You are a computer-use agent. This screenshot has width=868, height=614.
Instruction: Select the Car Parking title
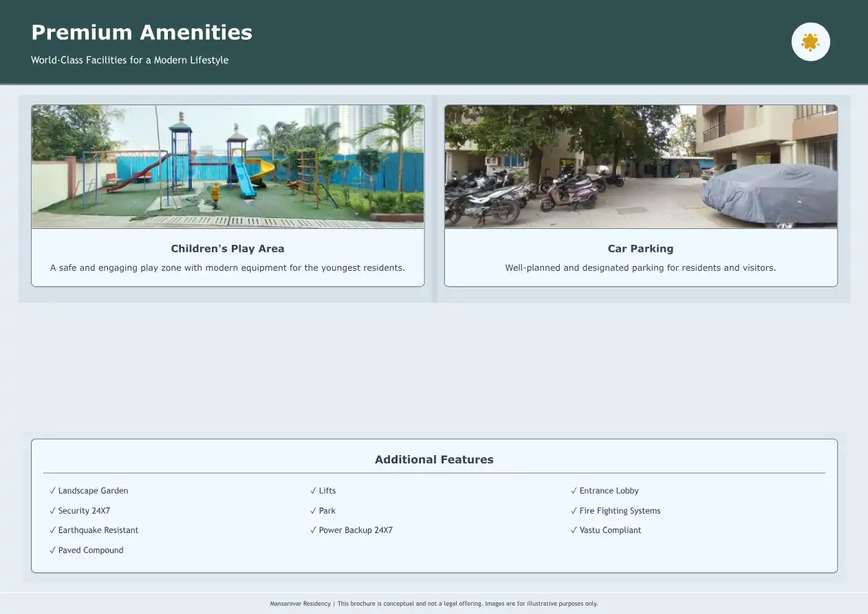tap(640, 249)
